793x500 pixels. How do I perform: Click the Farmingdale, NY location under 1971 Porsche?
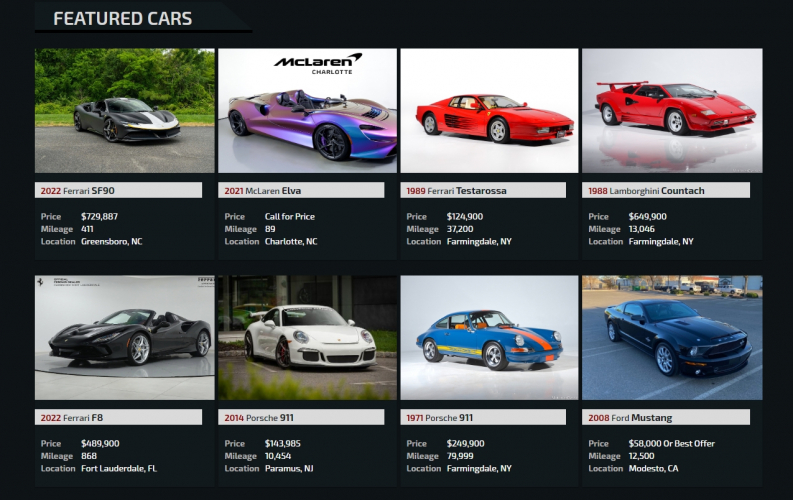tap(479, 468)
